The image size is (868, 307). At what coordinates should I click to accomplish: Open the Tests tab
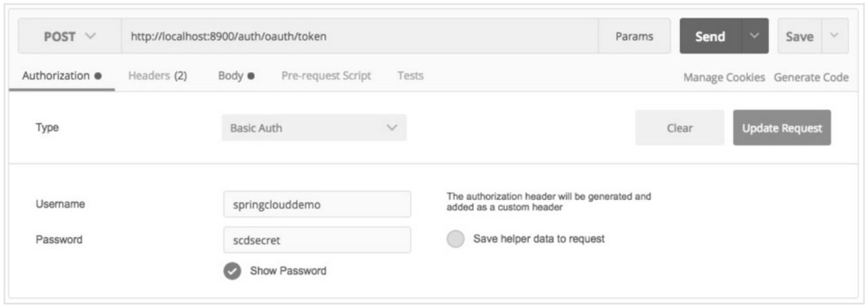click(410, 76)
